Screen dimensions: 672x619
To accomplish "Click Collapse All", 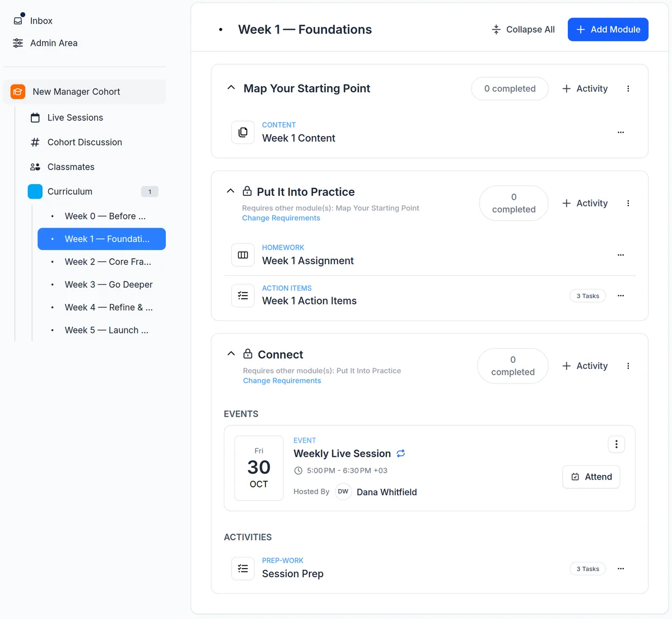I will click(523, 30).
